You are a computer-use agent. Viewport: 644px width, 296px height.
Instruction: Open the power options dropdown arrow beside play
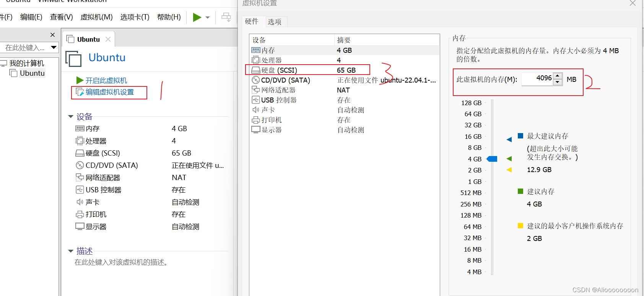(208, 18)
